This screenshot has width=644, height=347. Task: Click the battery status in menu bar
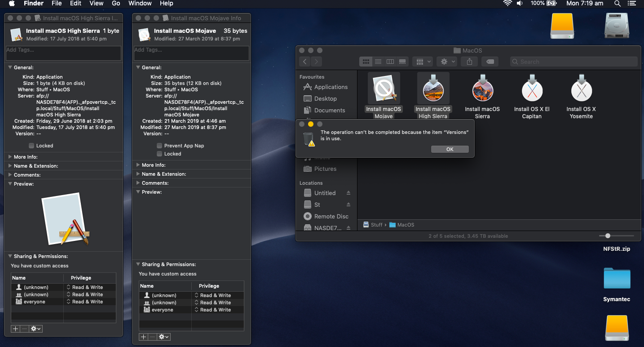(544, 3)
